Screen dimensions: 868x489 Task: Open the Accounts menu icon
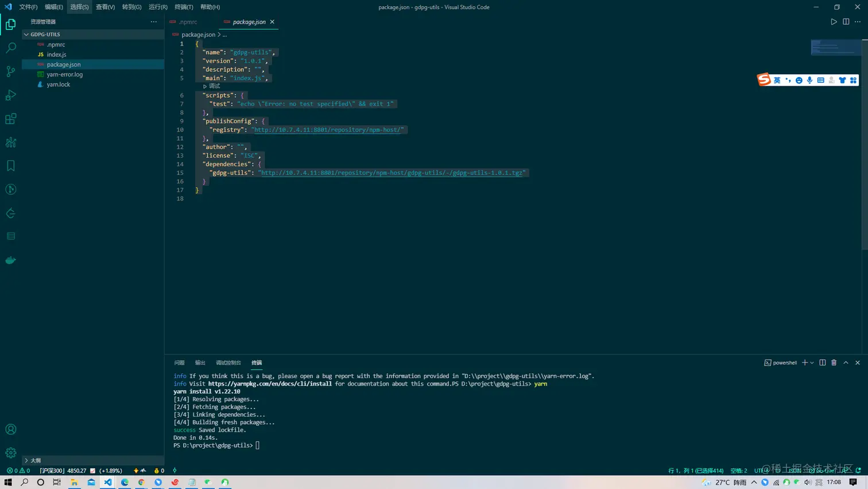click(x=10, y=429)
